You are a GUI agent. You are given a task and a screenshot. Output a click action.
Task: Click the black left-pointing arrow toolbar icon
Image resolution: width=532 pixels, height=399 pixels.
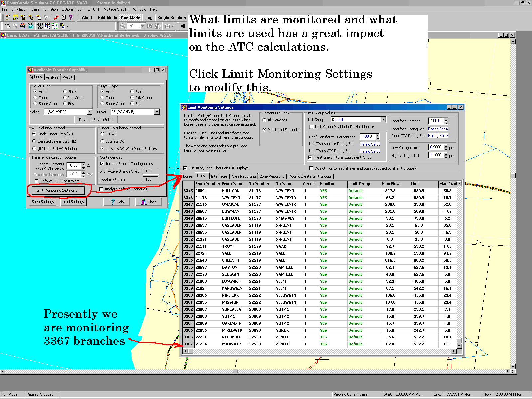click(183, 26)
